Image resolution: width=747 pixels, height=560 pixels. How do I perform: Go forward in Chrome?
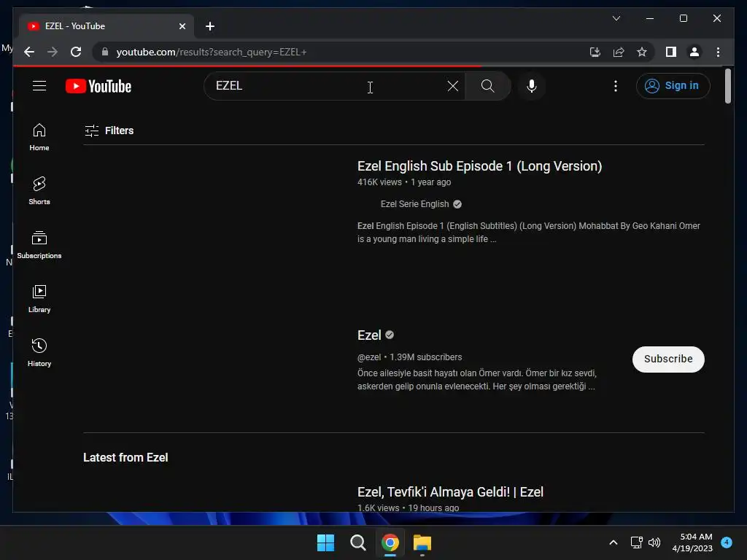pyautogui.click(x=53, y=52)
